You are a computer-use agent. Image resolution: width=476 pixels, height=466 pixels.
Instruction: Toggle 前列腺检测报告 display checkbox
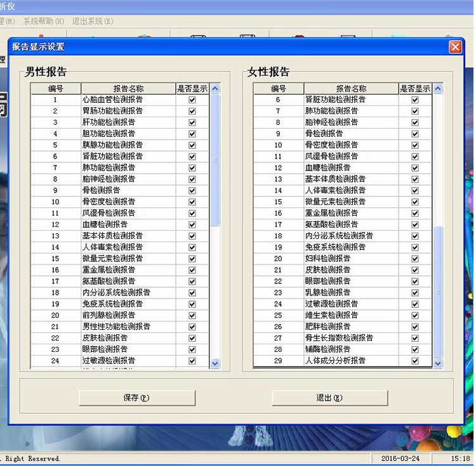coord(192,315)
